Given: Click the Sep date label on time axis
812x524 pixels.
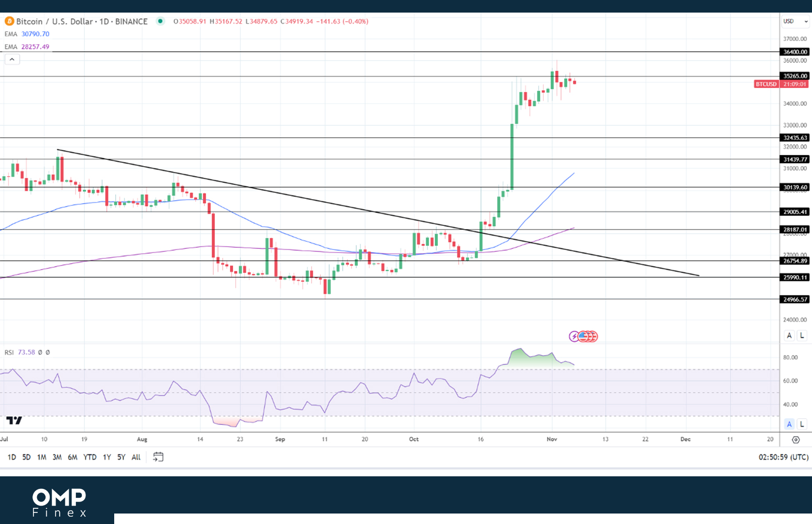Looking at the screenshot, I should click(x=280, y=439).
